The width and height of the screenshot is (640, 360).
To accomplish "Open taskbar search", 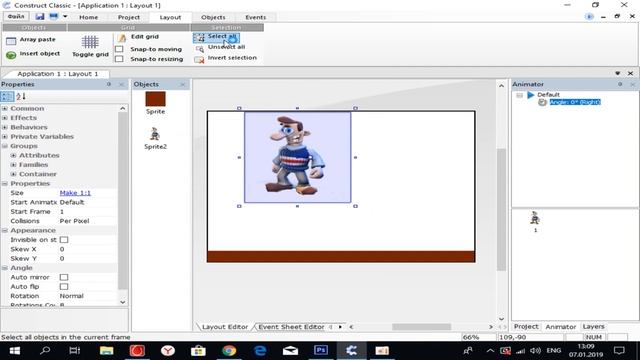I will [45, 351].
